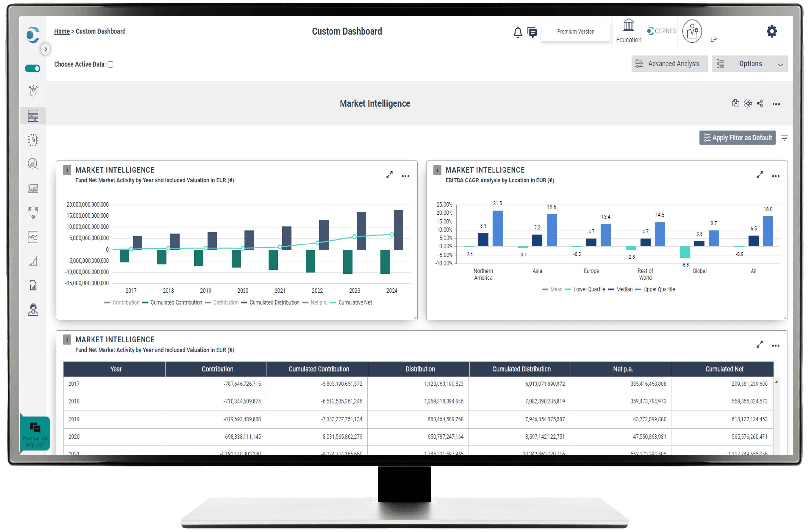Open the Options dropdown

click(x=750, y=64)
